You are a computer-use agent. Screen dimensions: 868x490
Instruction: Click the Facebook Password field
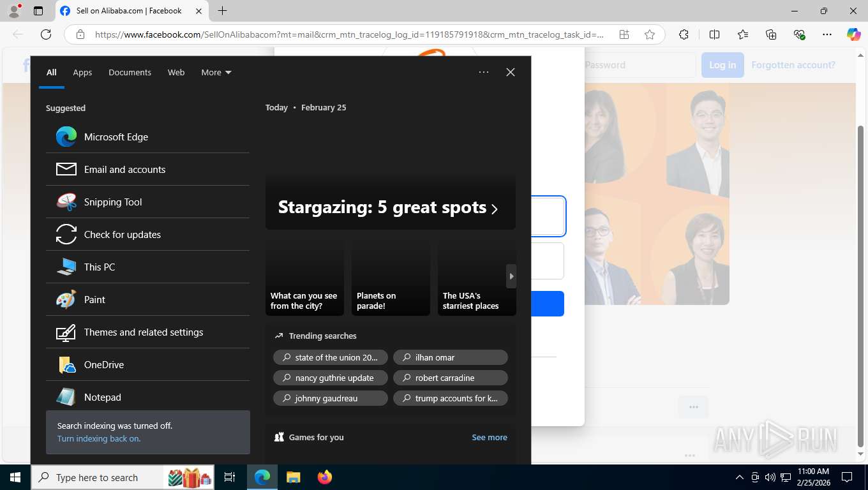pos(638,64)
